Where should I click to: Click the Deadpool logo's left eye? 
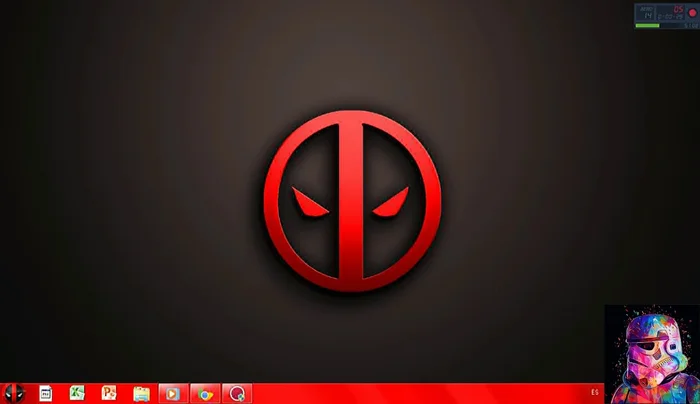(311, 203)
